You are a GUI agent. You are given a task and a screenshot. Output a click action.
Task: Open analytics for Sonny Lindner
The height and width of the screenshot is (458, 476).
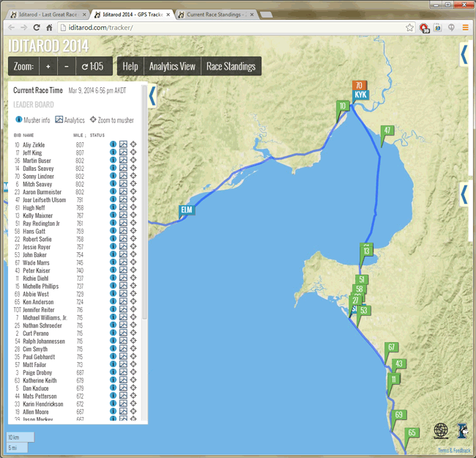[x=123, y=176]
